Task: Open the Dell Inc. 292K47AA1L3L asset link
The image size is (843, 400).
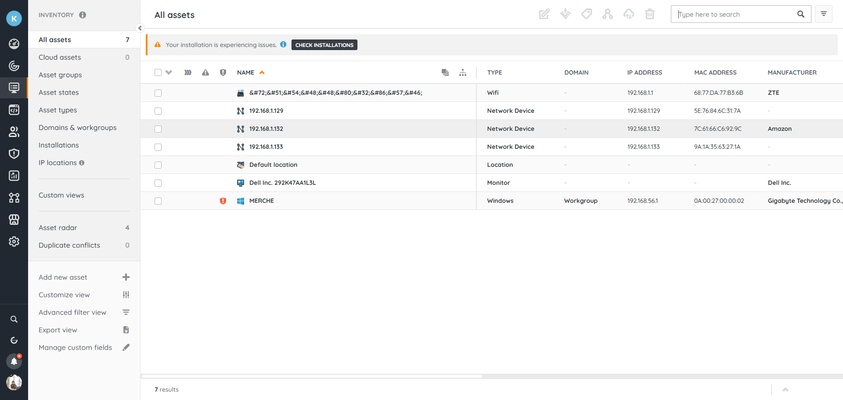Action: (282, 183)
